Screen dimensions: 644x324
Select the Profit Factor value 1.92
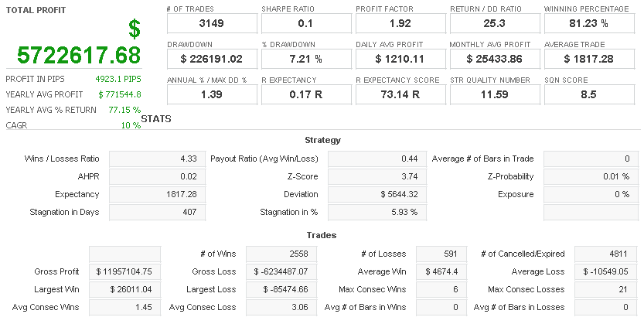pyautogui.click(x=400, y=22)
